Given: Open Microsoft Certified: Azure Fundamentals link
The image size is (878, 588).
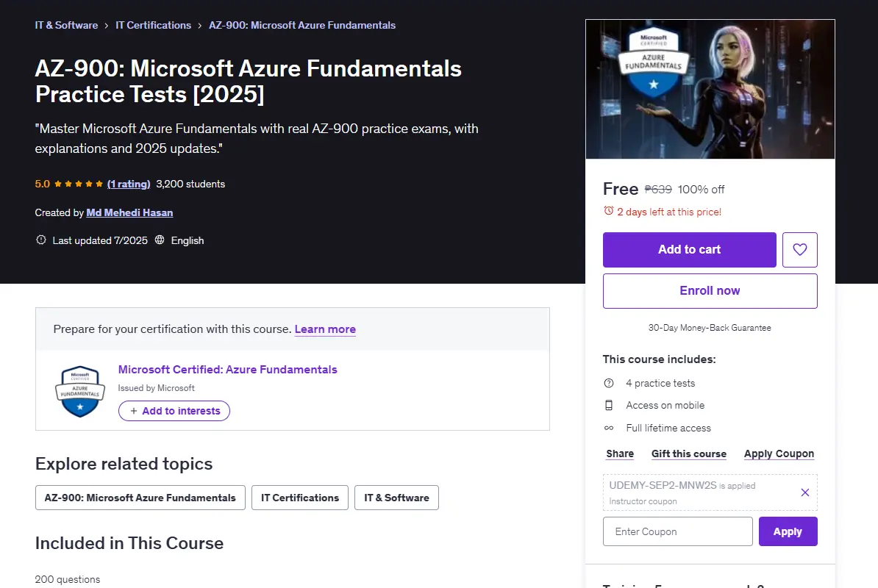Looking at the screenshot, I should [x=227, y=369].
